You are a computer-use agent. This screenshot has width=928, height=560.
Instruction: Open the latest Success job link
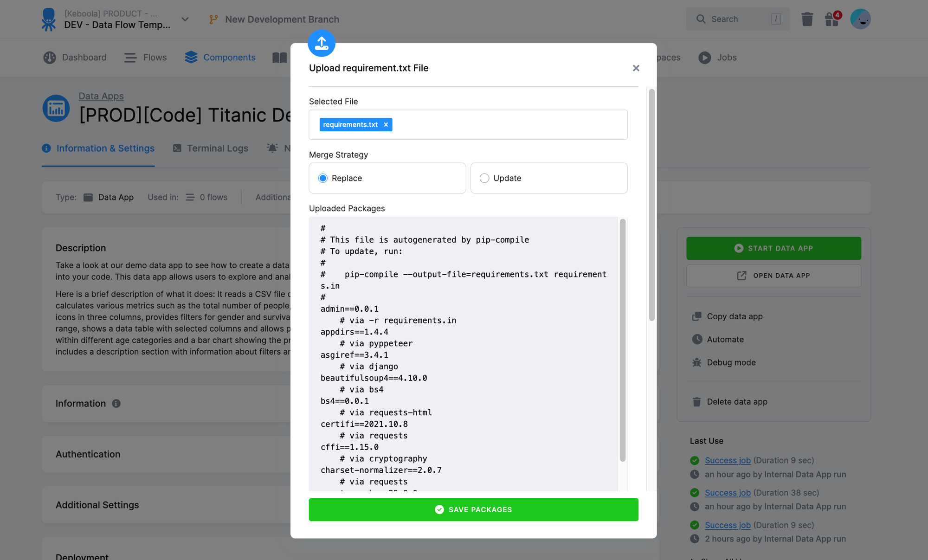pos(728,460)
